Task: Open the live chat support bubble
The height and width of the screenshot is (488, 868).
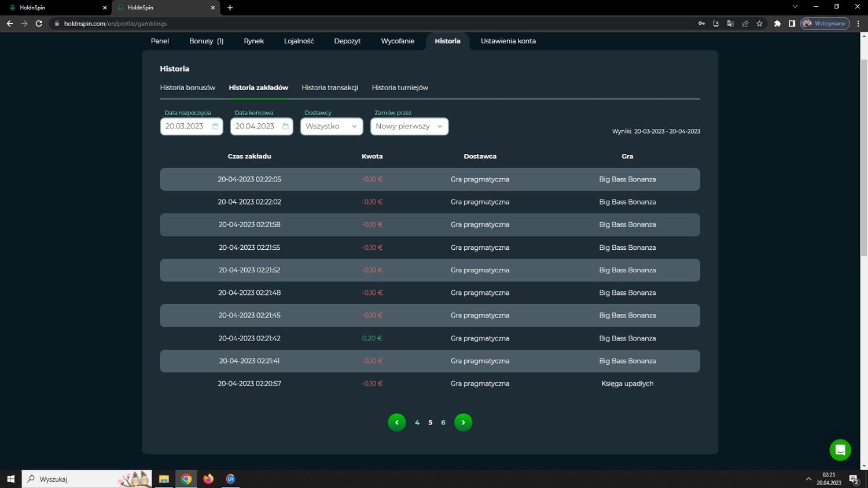Action: pyautogui.click(x=840, y=450)
